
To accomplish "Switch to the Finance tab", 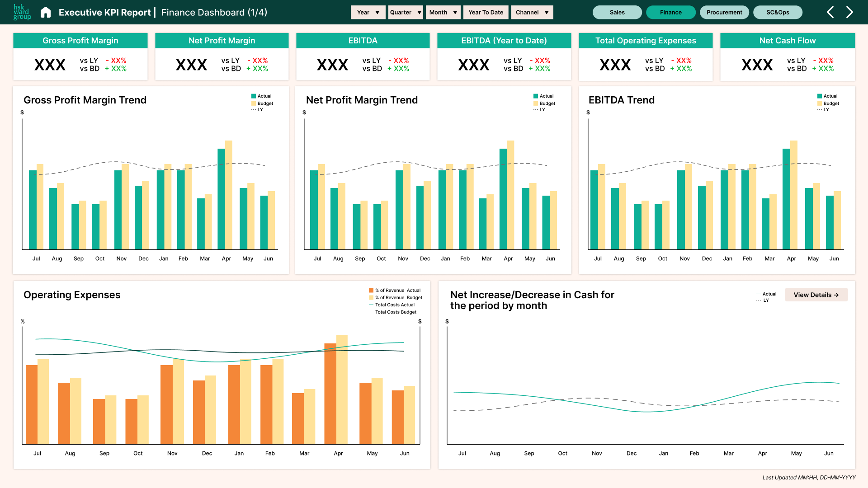I will [671, 12].
